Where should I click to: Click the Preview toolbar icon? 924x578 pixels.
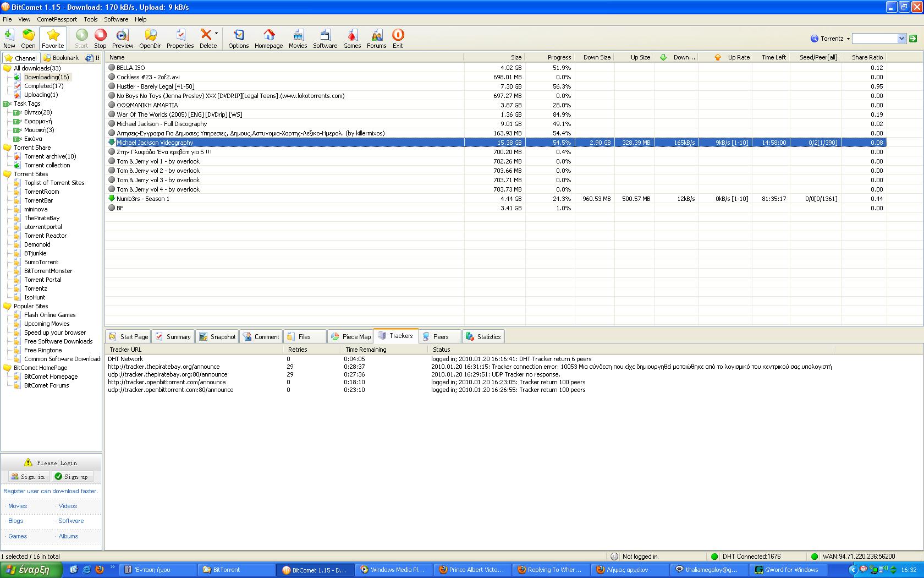coord(123,39)
